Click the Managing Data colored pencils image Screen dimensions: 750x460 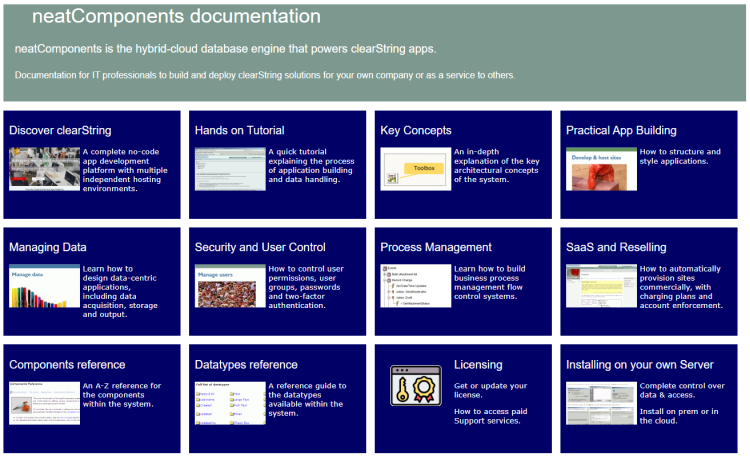[44, 286]
